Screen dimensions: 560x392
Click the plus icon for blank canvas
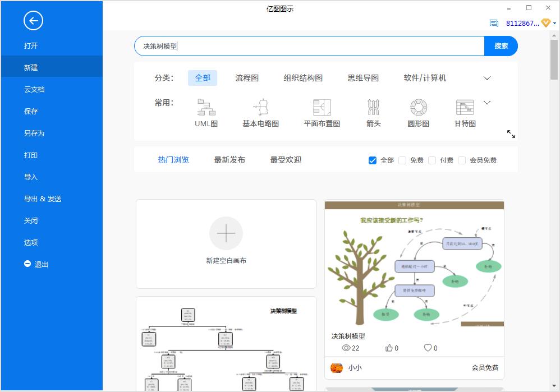(226, 233)
